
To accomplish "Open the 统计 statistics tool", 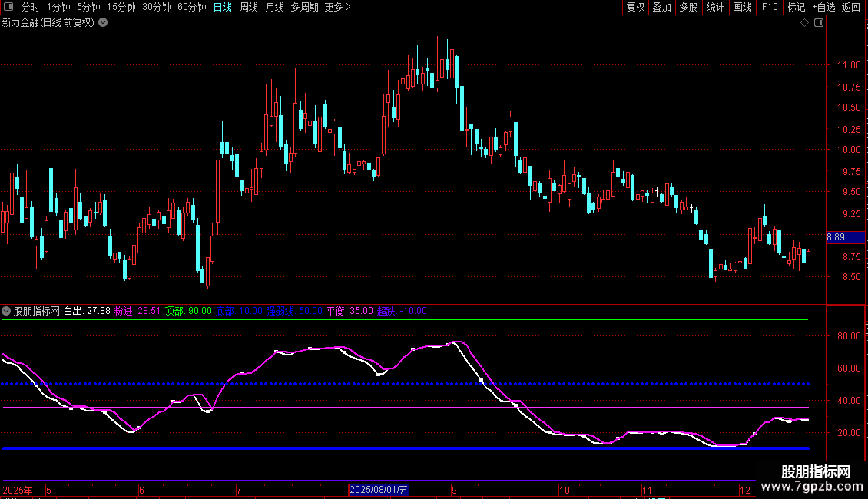I will coord(715,7).
